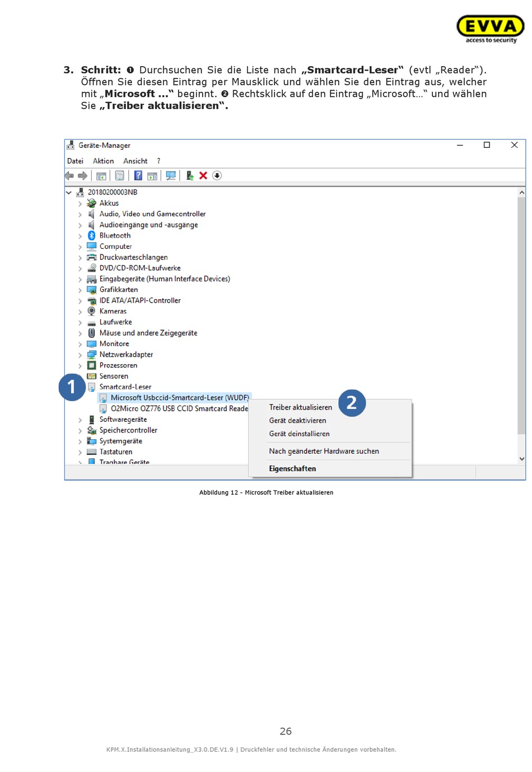Click the vertical scrollbar thumb

pyautogui.click(x=522, y=316)
